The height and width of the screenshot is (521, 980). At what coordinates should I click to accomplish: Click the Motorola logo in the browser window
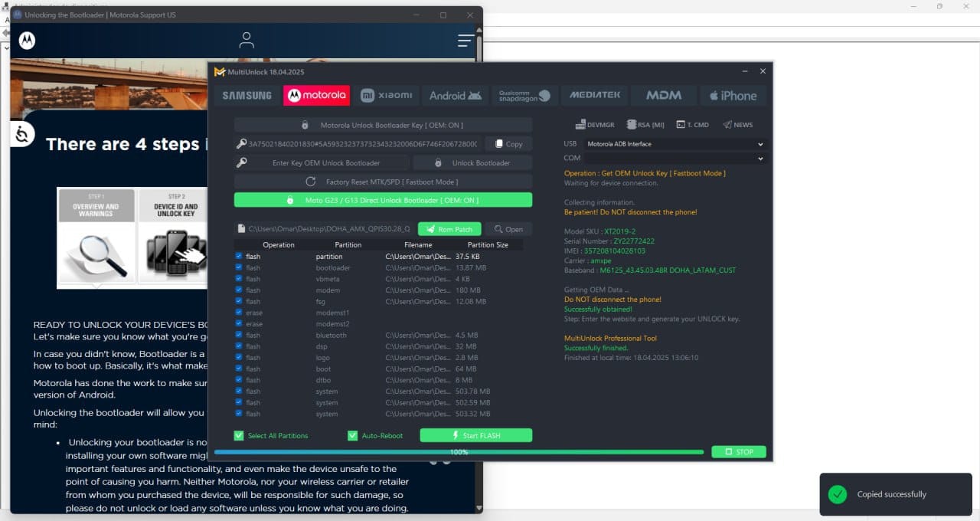pos(27,41)
